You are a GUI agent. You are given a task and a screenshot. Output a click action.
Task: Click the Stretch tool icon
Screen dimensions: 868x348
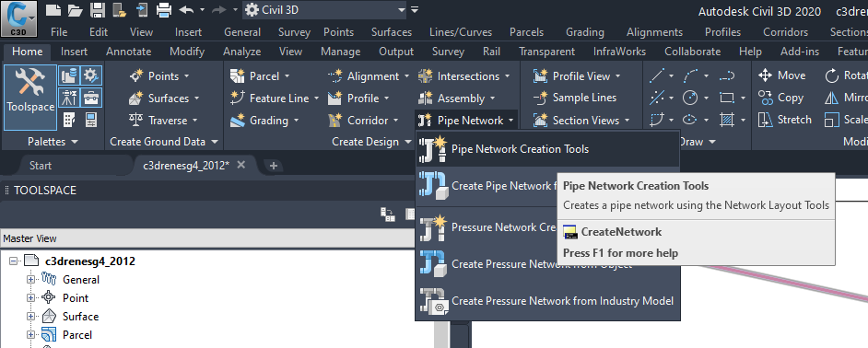[x=765, y=120]
